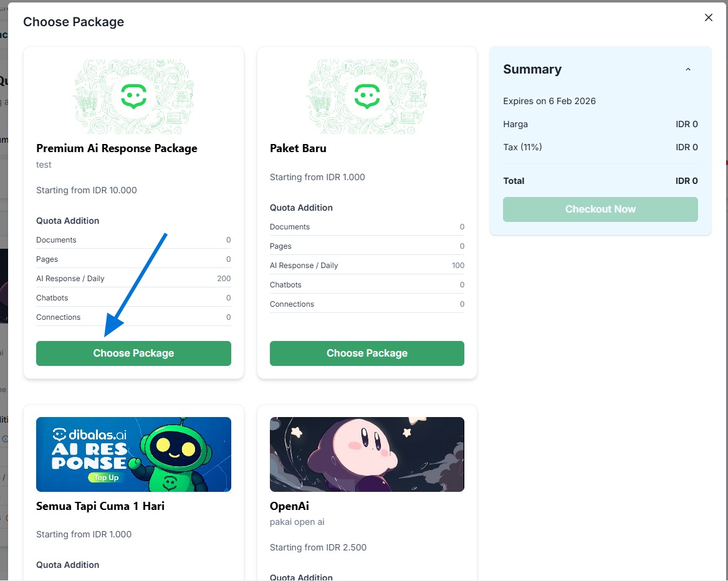Click the AI Response / Daily 100 row
This screenshot has height=581, width=728.
tap(366, 266)
